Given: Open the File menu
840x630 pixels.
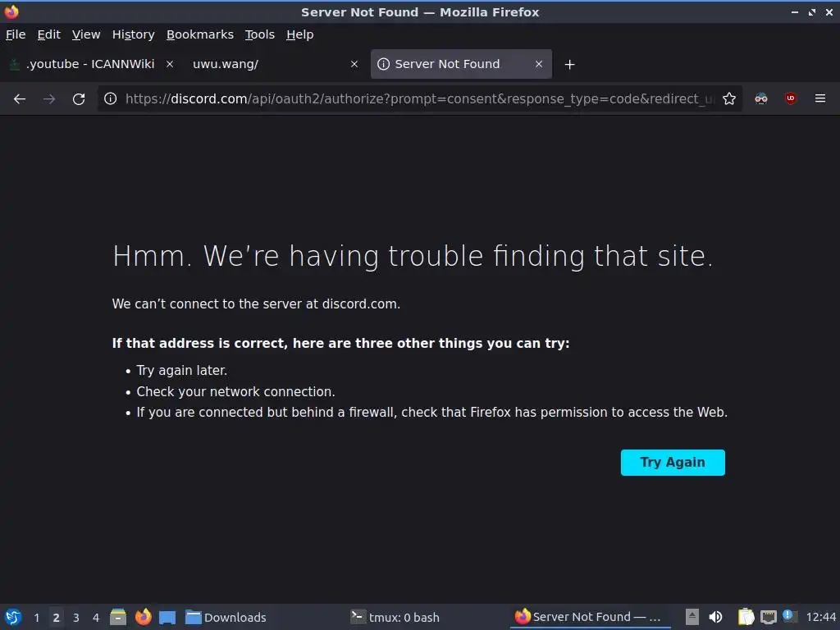Looking at the screenshot, I should [16, 34].
